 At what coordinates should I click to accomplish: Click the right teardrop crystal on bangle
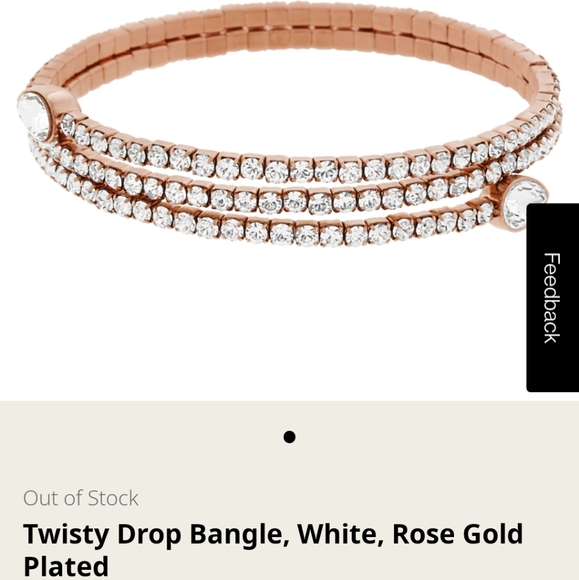click(x=524, y=203)
